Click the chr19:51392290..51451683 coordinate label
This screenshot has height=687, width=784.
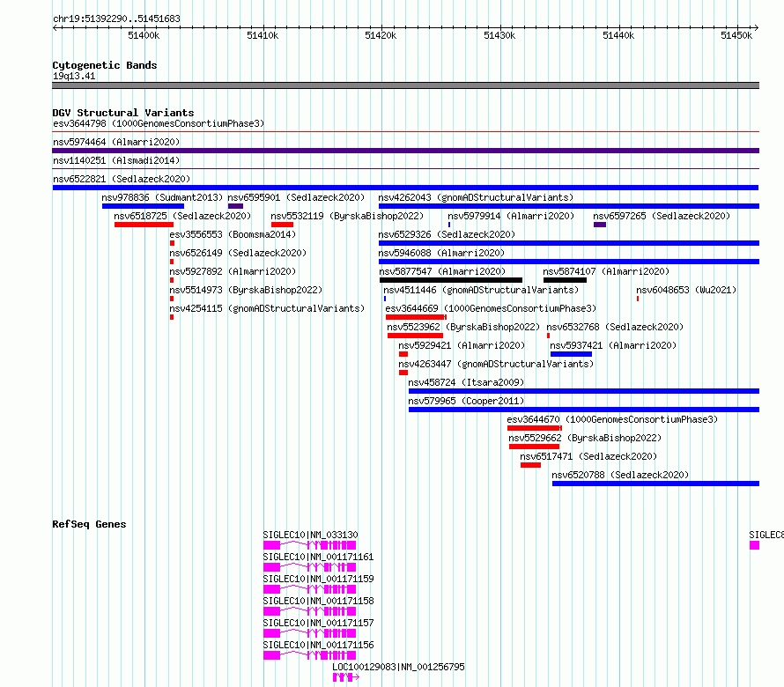(x=116, y=18)
